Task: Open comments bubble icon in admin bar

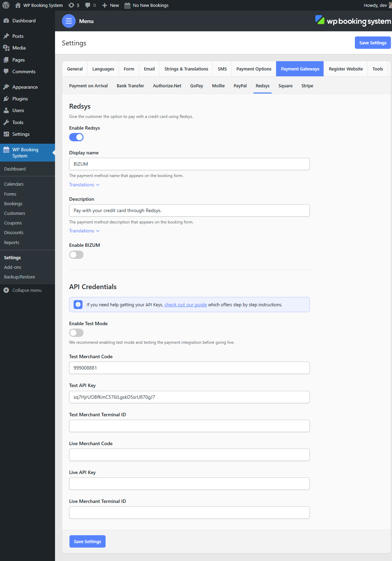Action: (x=88, y=5)
